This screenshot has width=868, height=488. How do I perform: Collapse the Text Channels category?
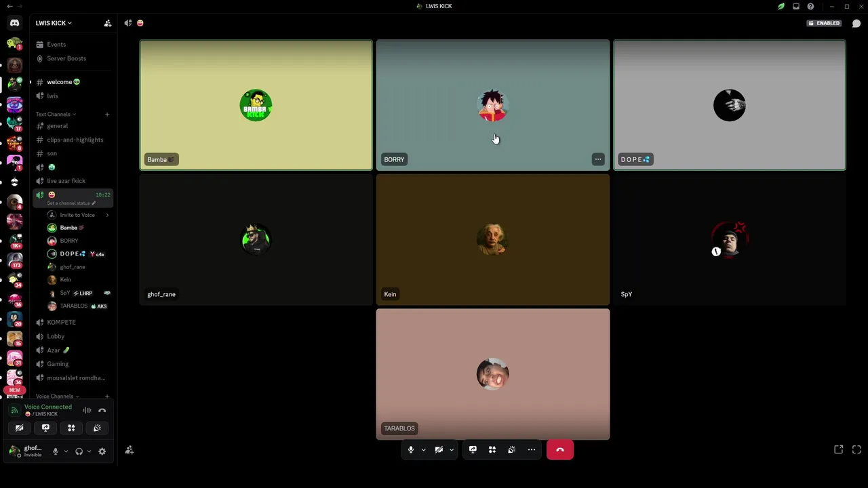click(56, 114)
